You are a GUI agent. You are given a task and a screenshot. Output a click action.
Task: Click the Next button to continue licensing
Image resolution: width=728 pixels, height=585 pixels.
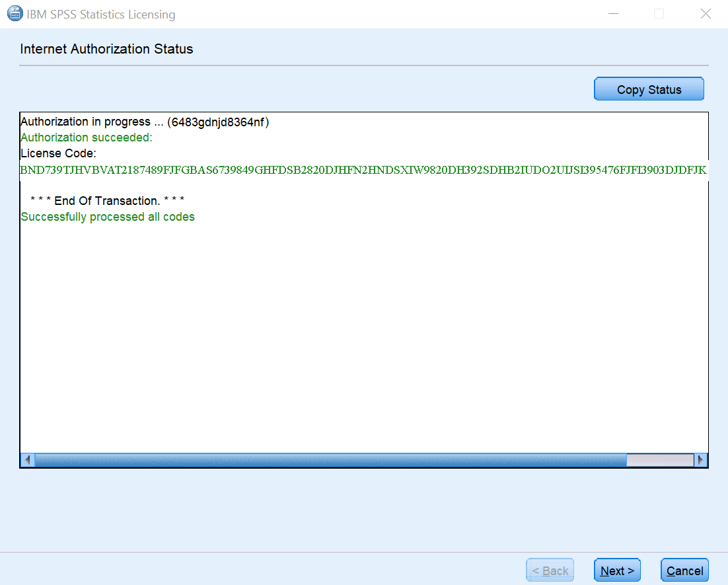coord(616,570)
